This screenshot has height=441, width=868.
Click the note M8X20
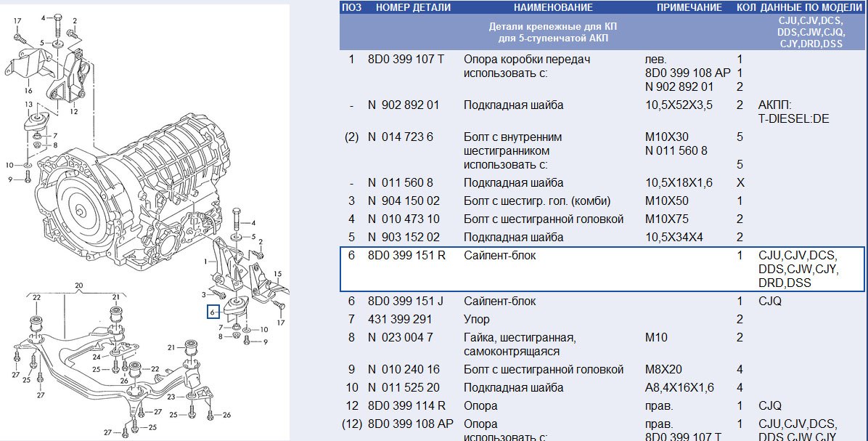[x=664, y=370]
